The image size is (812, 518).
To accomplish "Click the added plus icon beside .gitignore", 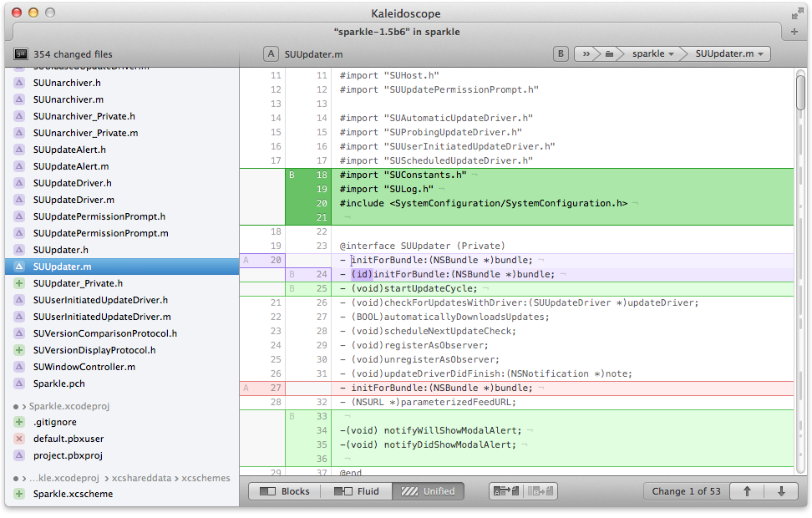I will point(19,422).
